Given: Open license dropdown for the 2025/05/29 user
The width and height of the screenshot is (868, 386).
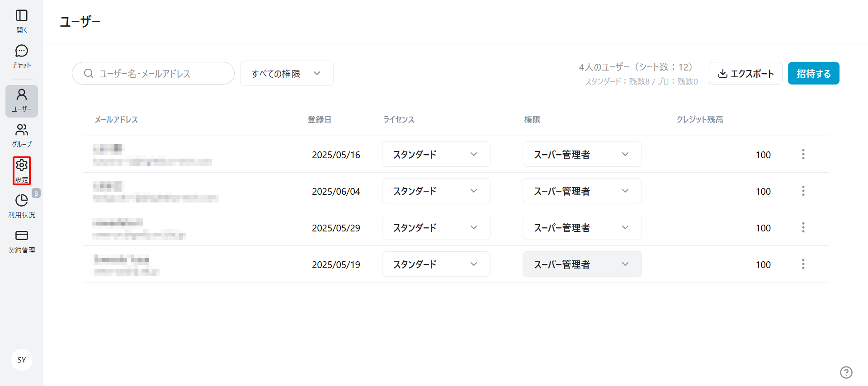Looking at the screenshot, I should tap(436, 228).
